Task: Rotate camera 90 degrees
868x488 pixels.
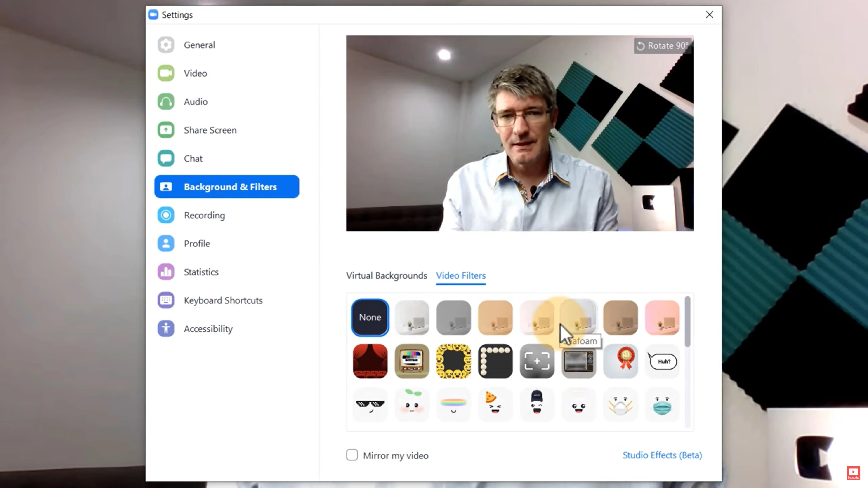Action: click(x=663, y=45)
